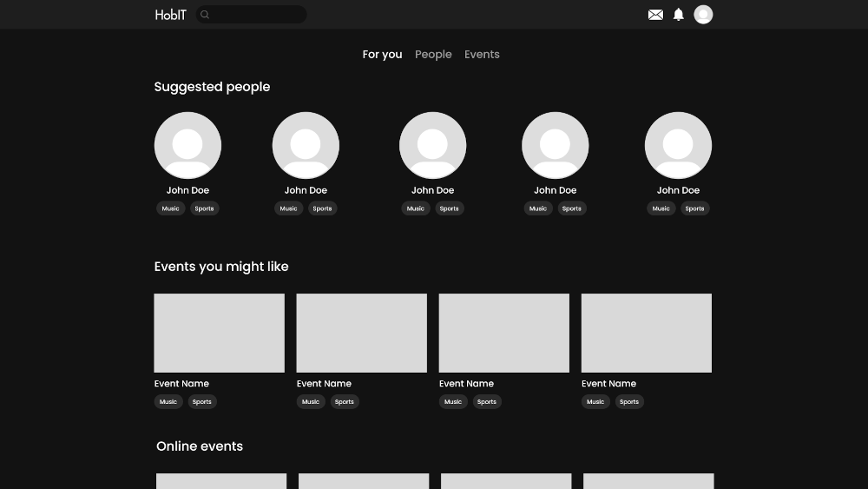
Task: Open the messages envelope icon
Action: pos(655,15)
